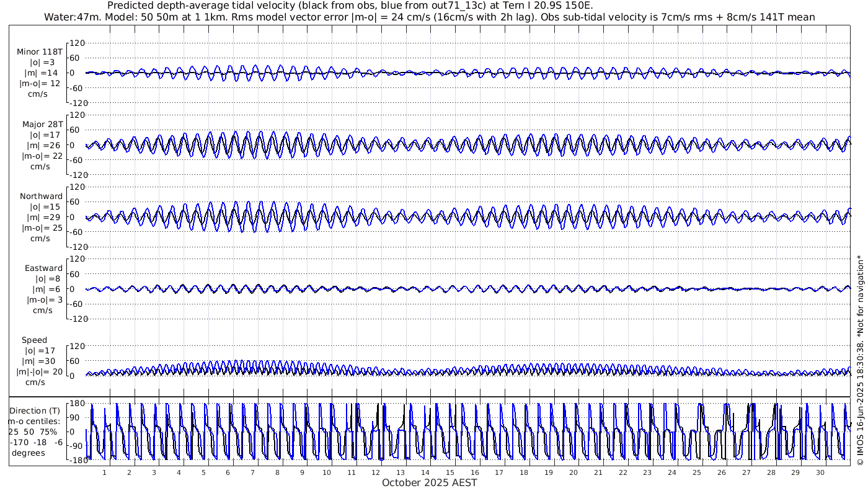Click the day '11' x-axis tick label

(352, 472)
